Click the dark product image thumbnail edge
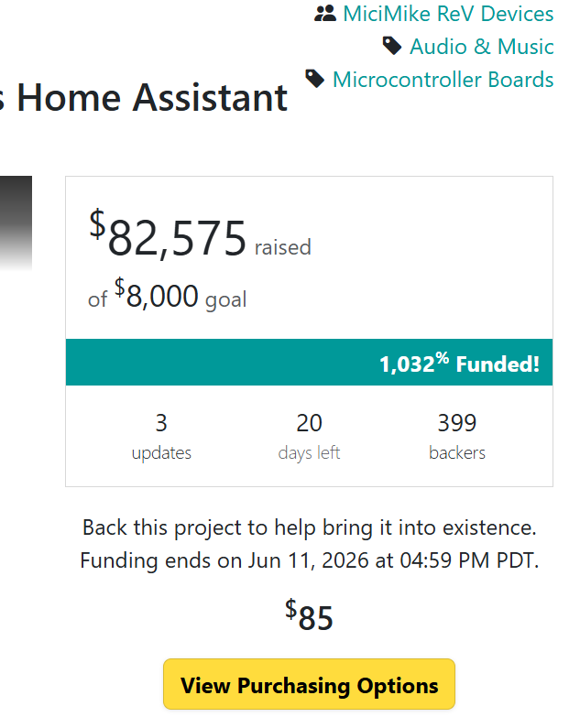Screen dimensions: 580x728 [16, 223]
